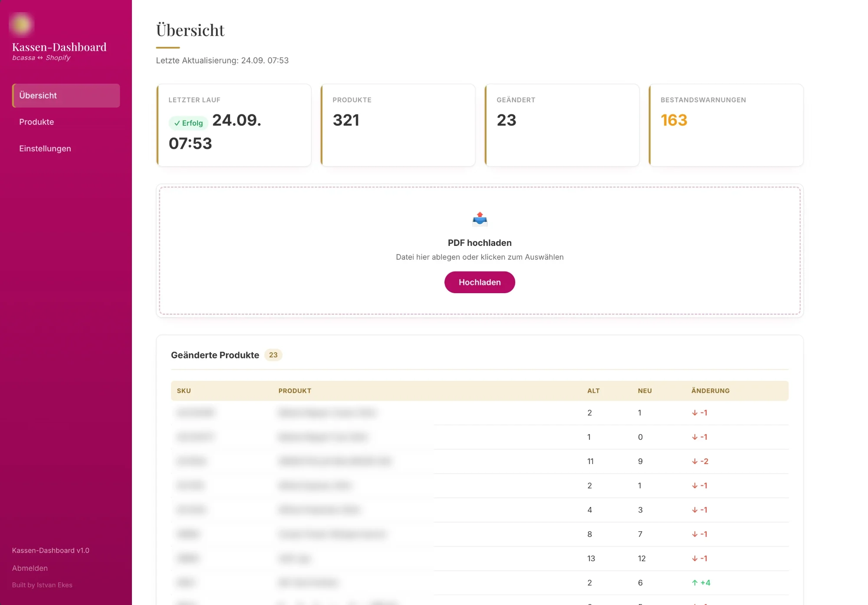Click the bcassa ⇔ Shopify subtitle

(x=41, y=58)
